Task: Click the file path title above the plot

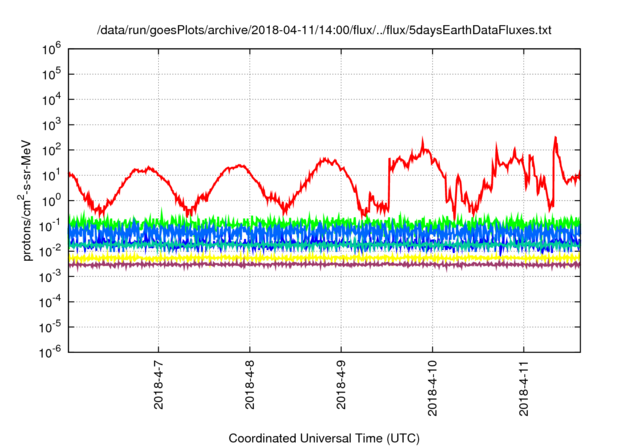Action: [x=324, y=30]
